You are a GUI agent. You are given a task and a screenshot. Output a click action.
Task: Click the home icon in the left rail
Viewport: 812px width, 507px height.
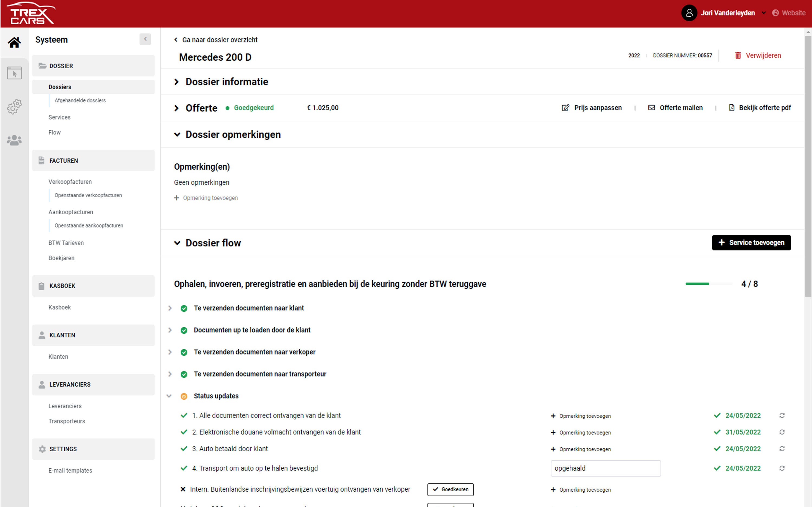[14, 42]
